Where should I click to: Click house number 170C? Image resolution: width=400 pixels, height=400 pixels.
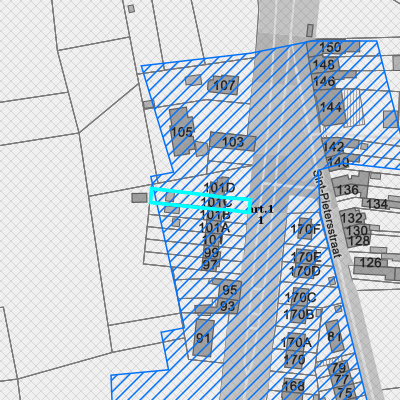(300, 297)
